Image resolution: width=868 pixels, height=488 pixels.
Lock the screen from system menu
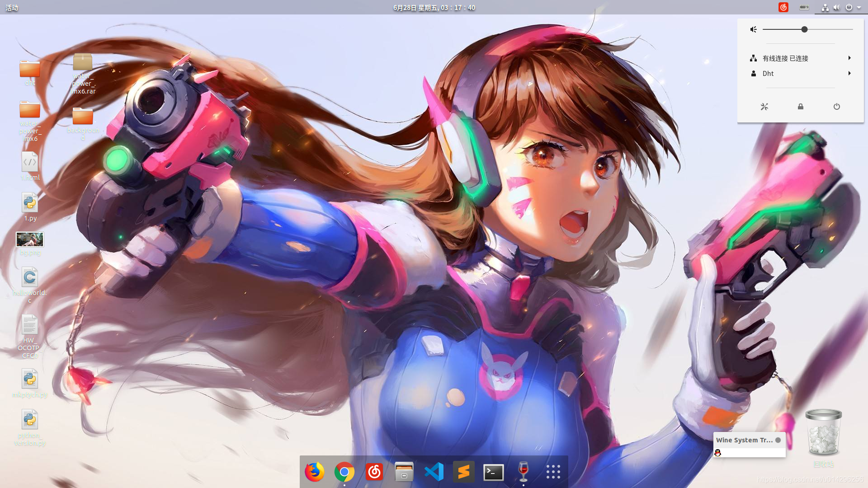click(801, 107)
